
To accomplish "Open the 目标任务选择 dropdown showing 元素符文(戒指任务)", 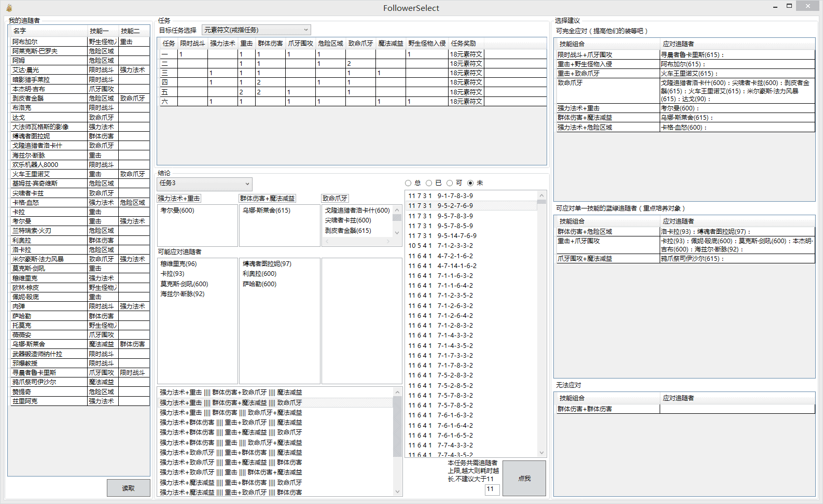I will (256, 30).
